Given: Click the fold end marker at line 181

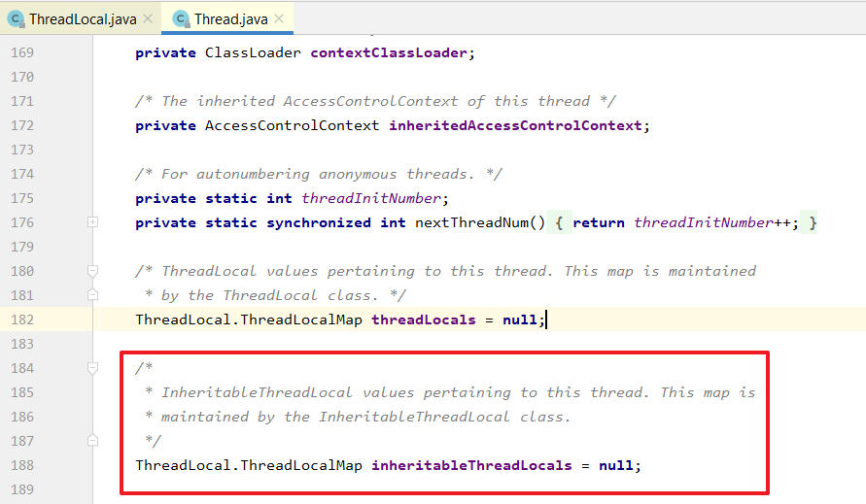Looking at the screenshot, I should coord(92,295).
